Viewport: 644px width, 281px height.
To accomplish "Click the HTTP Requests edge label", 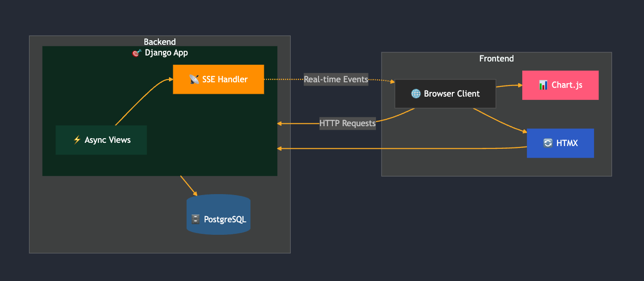I will [x=347, y=123].
